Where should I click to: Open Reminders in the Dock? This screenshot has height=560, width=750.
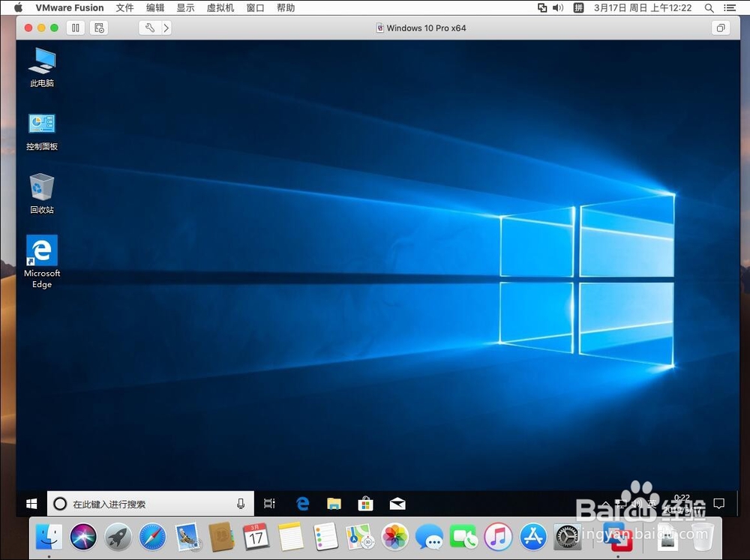coord(325,536)
